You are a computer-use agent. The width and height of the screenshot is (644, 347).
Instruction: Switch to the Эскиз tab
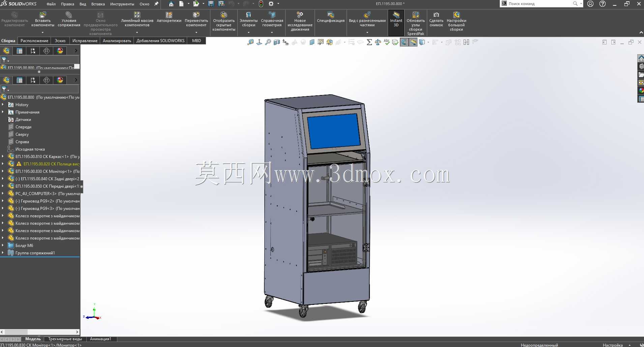pyautogui.click(x=60, y=41)
